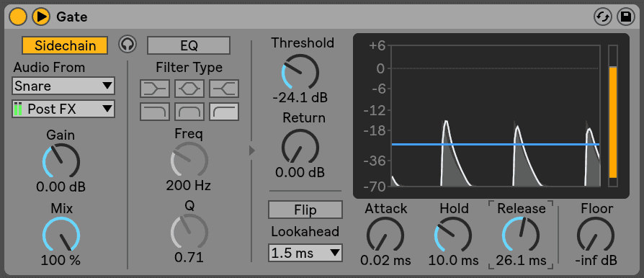Click the blue threshold line in display

(496, 145)
